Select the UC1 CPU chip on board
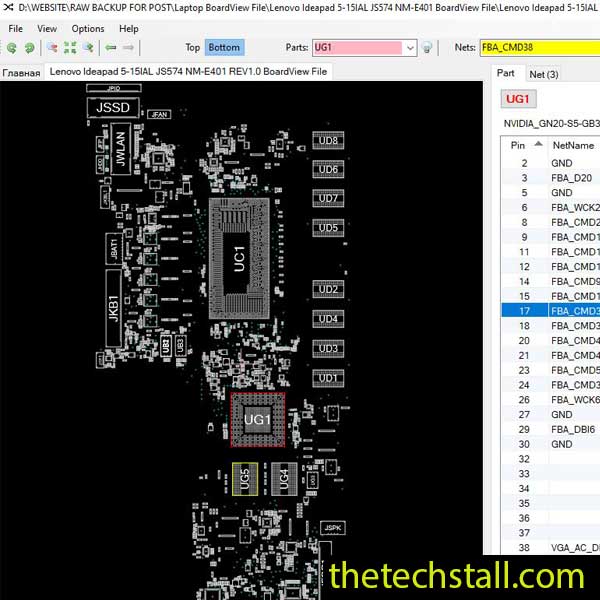600x600 pixels. pyautogui.click(x=240, y=259)
